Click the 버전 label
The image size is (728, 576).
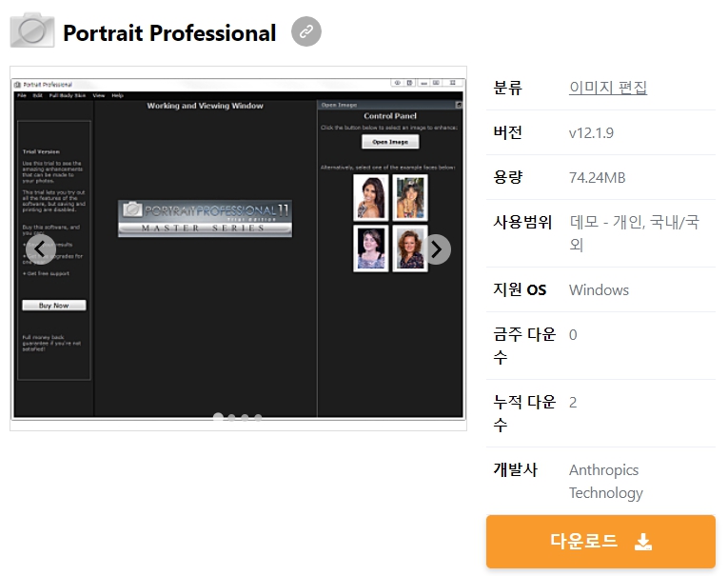click(x=508, y=133)
